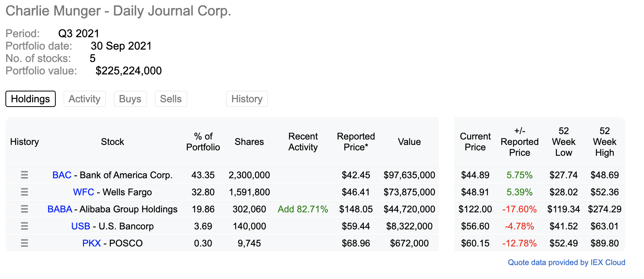The width and height of the screenshot is (644, 279).
Task: Click the Value column header
Action: click(x=409, y=142)
